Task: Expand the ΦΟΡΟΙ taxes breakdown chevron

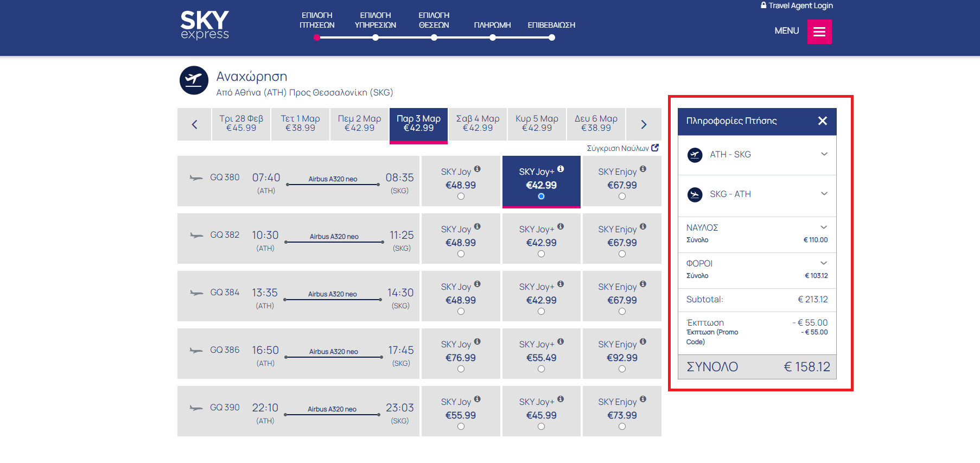Action: [x=824, y=263]
